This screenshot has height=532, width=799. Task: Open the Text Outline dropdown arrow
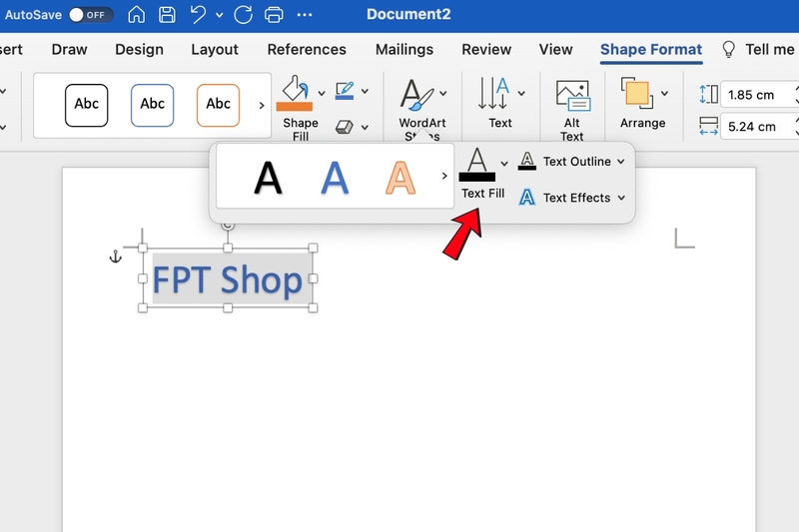[621, 162]
